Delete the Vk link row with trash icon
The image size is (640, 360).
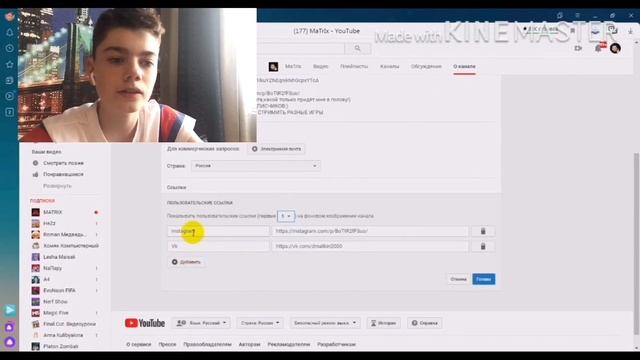coord(483,246)
